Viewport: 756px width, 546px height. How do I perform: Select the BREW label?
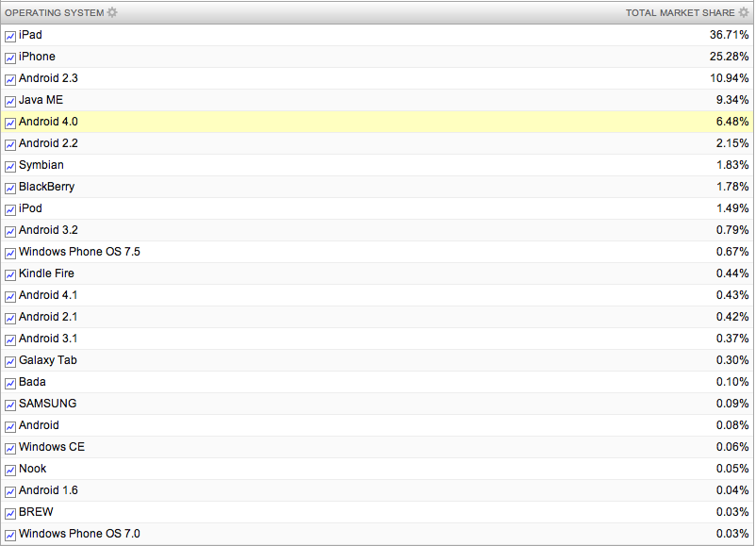click(36, 512)
